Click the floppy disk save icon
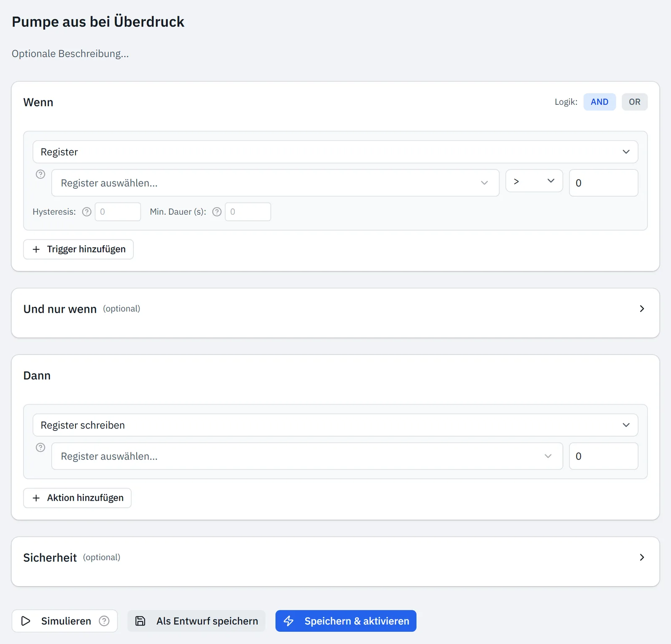671x644 pixels. tap(140, 621)
